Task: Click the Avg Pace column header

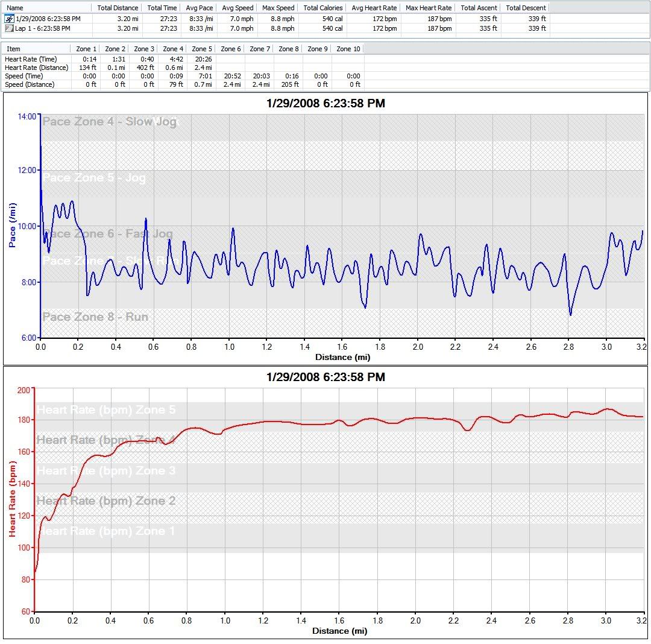Action: pyautogui.click(x=198, y=8)
